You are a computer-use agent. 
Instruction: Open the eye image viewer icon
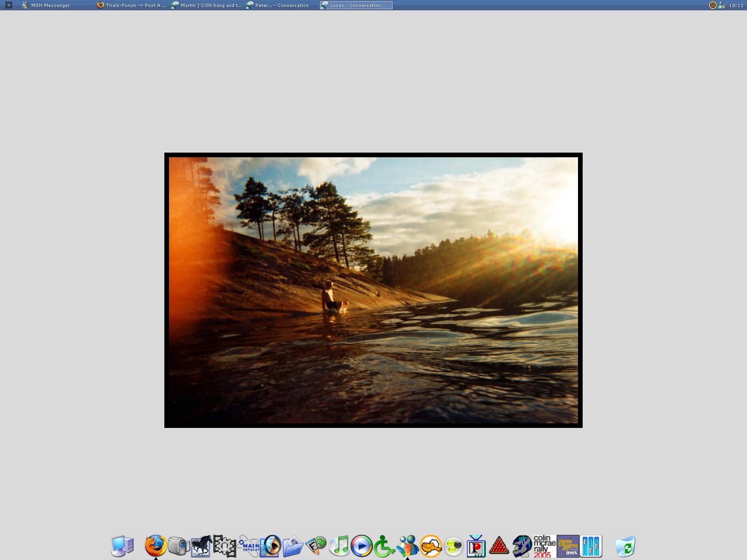pyautogui.click(x=270, y=546)
